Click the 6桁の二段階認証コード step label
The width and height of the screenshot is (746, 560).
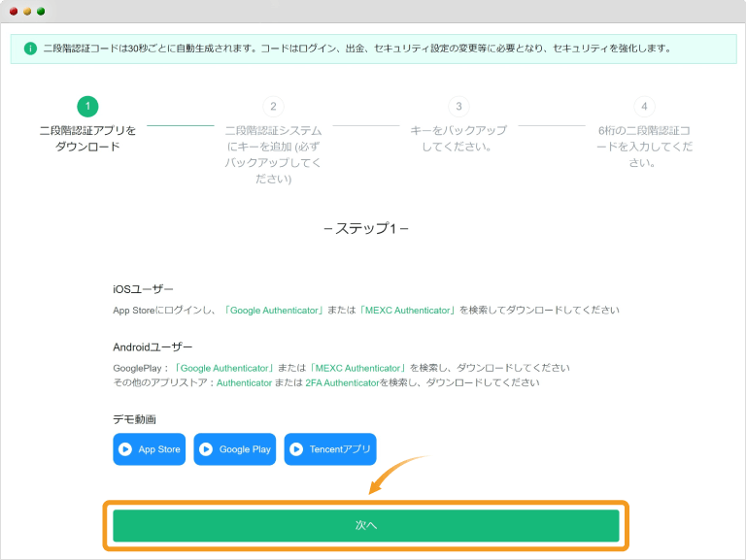(x=644, y=147)
